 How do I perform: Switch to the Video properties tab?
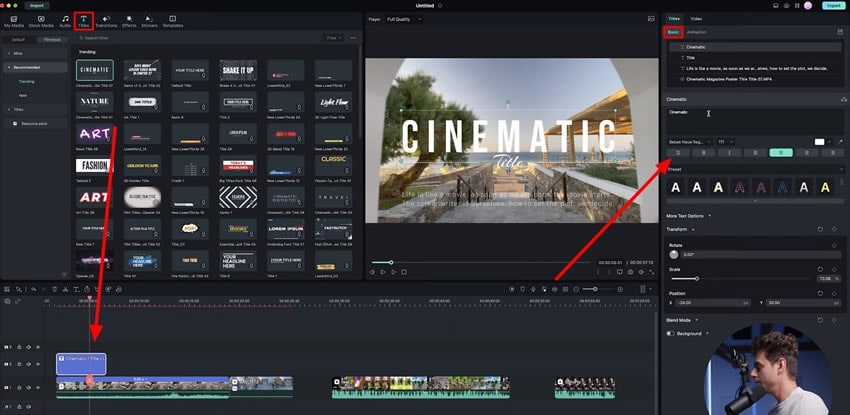pos(696,19)
